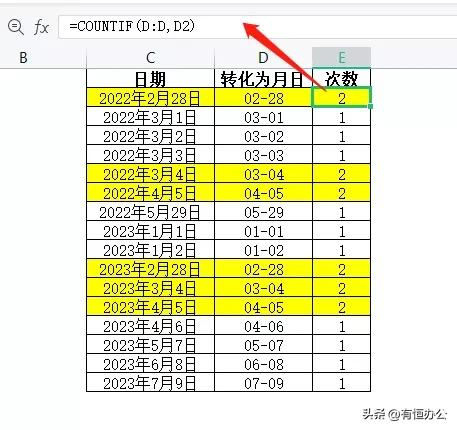Click the 03-04 cell beside 2023年3月4日

[x=263, y=287]
